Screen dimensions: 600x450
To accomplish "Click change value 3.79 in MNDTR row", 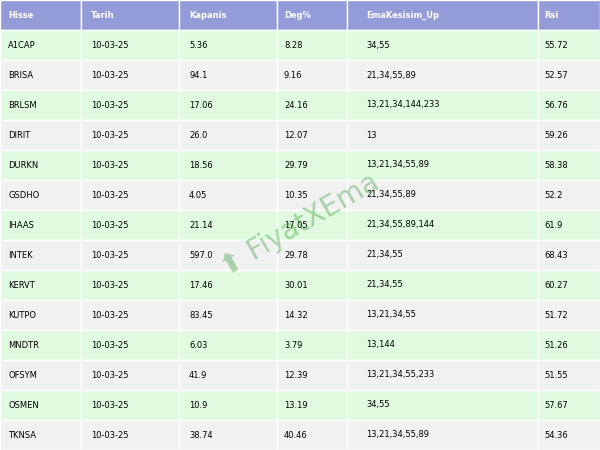I will (x=293, y=345).
